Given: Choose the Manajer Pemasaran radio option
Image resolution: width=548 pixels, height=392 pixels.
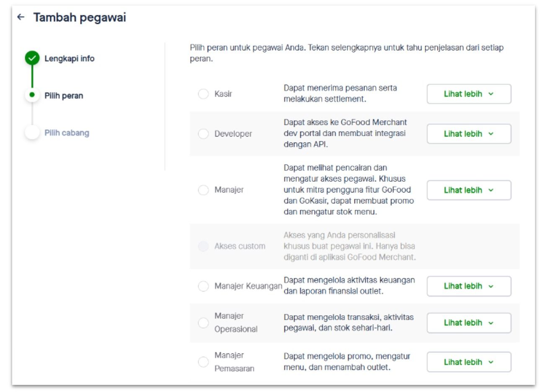Looking at the screenshot, I should 203,362.
